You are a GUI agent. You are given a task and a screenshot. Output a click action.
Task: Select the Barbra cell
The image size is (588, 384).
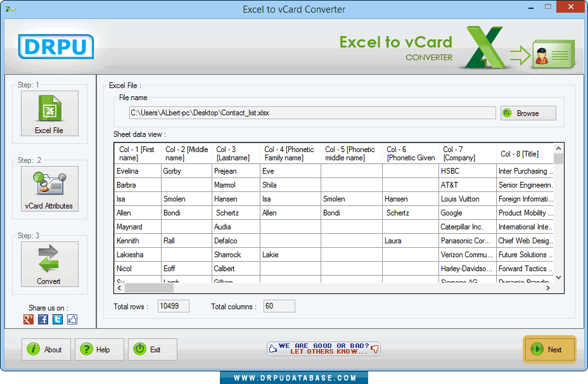tap(137, 185)
